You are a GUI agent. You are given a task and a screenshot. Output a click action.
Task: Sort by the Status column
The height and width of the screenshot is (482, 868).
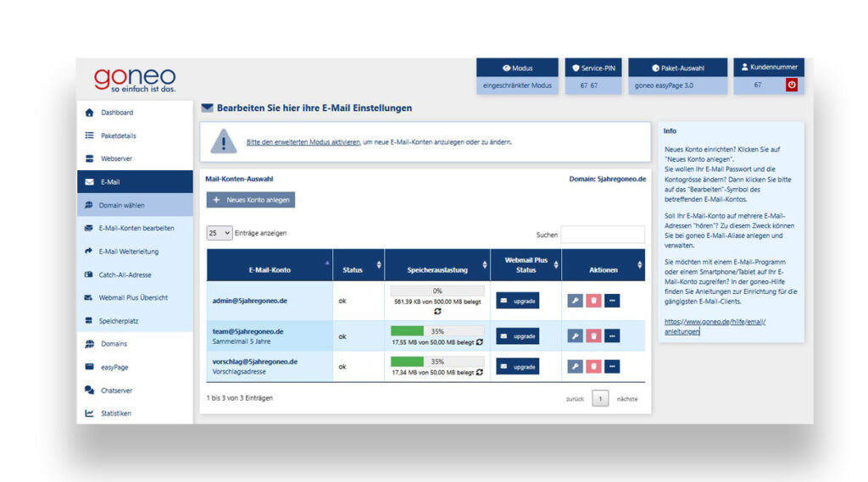[x=359, y=265]
